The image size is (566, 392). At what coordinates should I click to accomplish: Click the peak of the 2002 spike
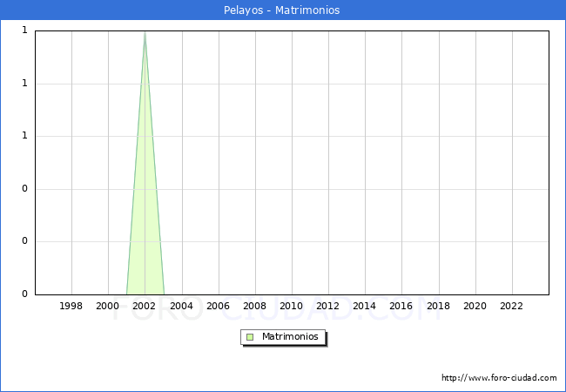(145, 32)
